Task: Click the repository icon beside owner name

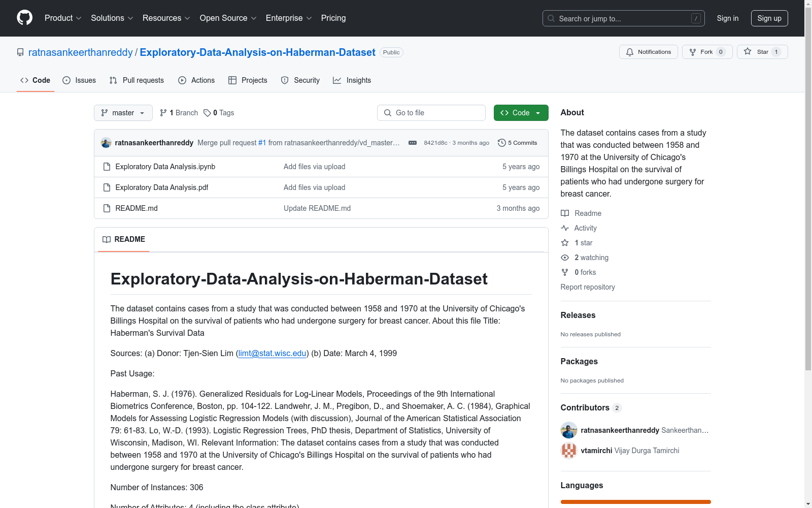Action: pyautogui.click(x=20, y=52)
